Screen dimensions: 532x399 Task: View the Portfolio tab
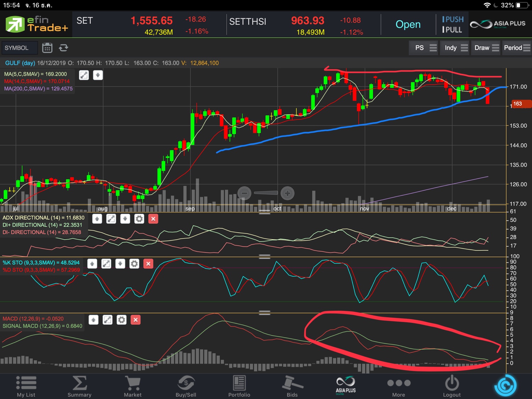pyautogui.click(x=239, y=386)
